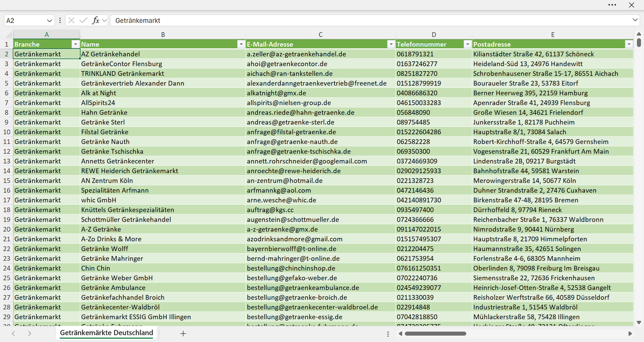Open the Name column filter dropdown
Image resolution: width=644 pixels, height=342 pixels.
click(241, 44)
